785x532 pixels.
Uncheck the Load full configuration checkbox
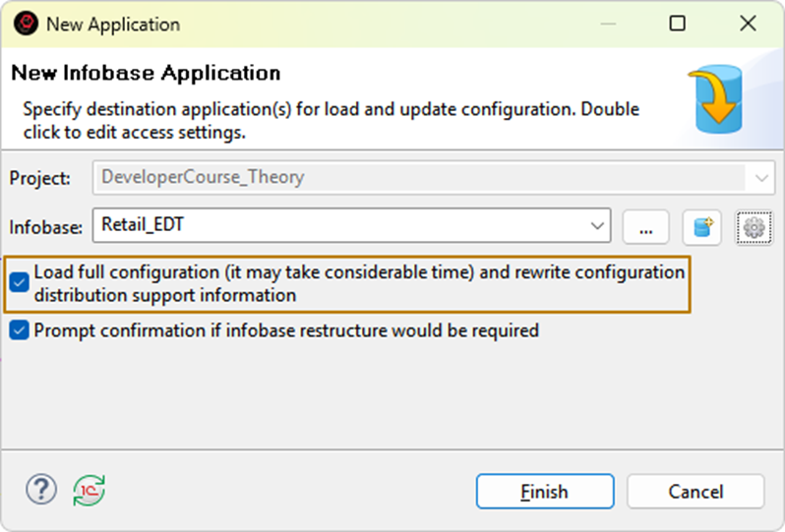[20, 283]
